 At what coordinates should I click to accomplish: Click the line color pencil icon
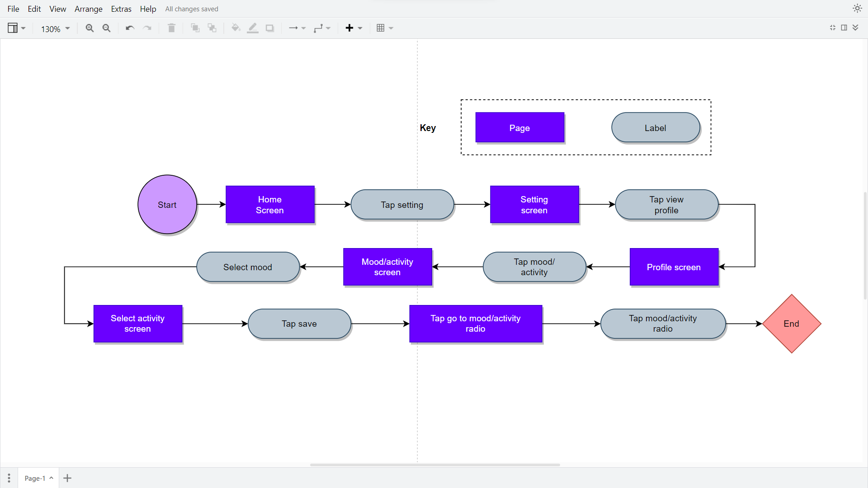tap(253, 28)
